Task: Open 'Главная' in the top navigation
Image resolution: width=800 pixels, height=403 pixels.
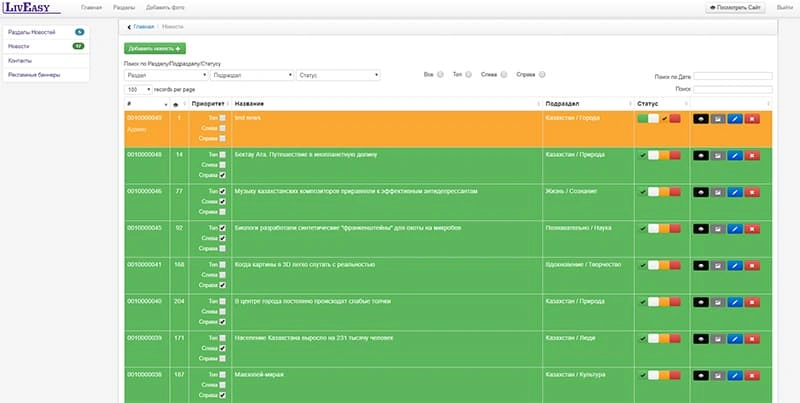Action: (x=91, y=8)
